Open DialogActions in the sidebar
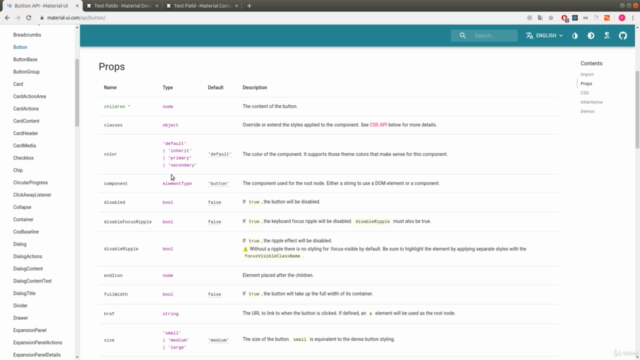 pos(27,256)
